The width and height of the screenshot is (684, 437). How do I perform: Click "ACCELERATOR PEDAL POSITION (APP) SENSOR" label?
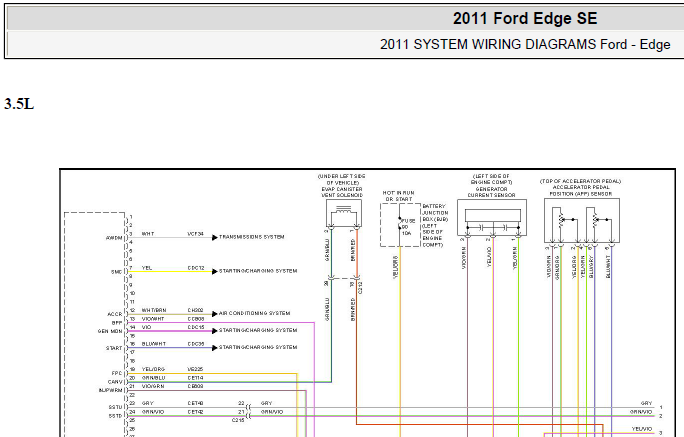click(x=581, y=190)
